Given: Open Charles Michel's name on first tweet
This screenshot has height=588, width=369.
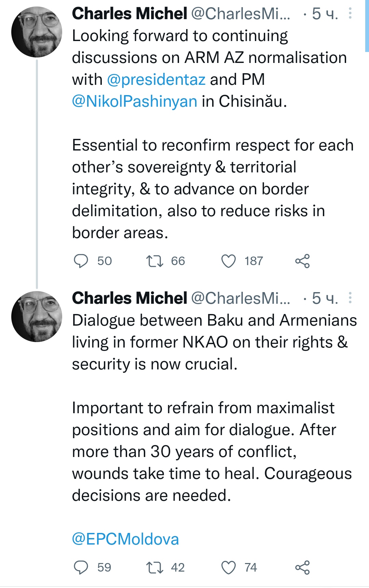Looking at the screenshot, I should [129, 14].
